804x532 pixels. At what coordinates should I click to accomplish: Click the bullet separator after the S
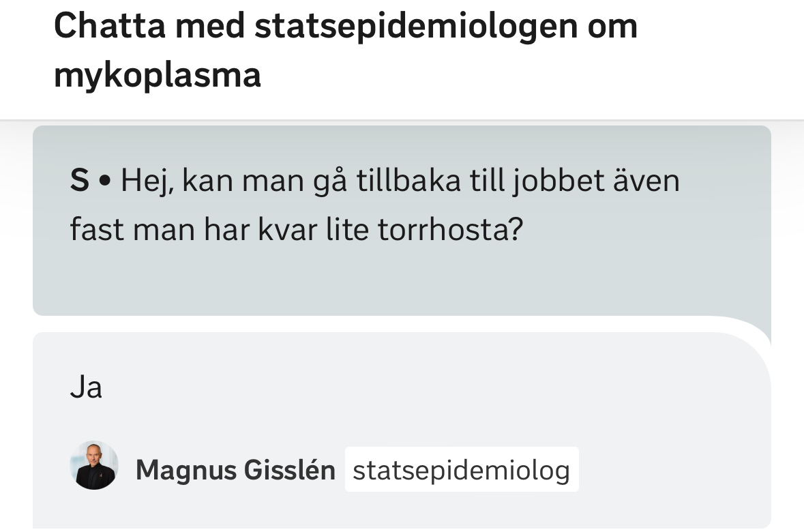point(105,181)
